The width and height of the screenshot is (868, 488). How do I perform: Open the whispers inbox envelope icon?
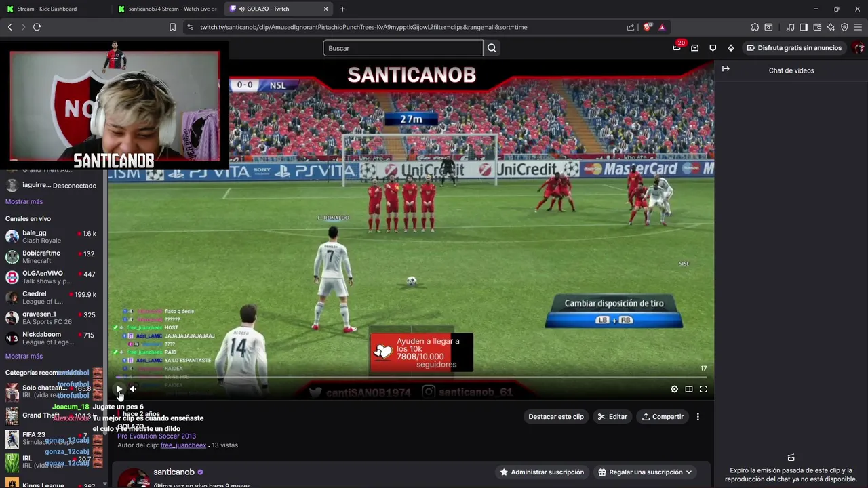pyautogui.click(x=695, y=48)
